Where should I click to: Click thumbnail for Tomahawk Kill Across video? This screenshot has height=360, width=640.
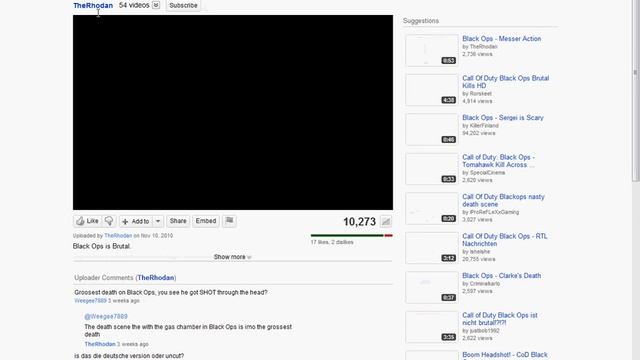tap(431, 169)
